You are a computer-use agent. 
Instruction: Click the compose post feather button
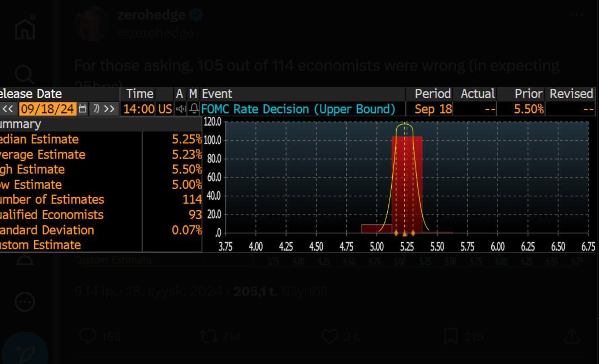point(25,351)
